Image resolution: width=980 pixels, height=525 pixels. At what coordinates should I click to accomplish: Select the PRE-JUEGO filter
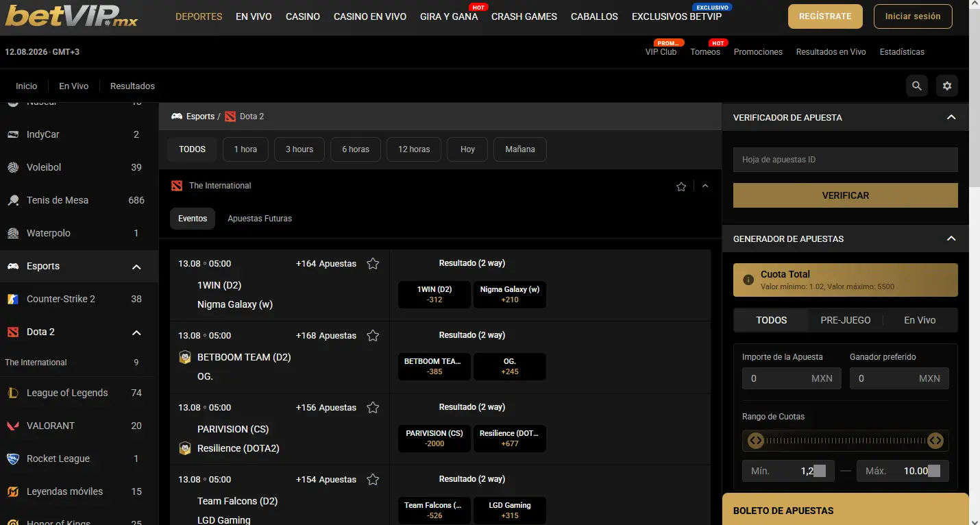[846, 320]
